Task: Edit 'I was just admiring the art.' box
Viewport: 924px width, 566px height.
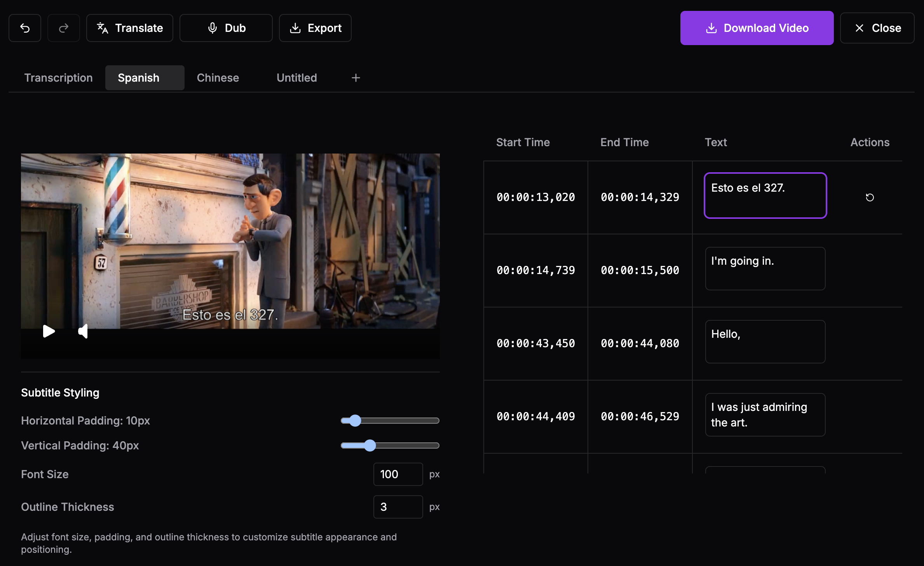Action: [765, 415]
